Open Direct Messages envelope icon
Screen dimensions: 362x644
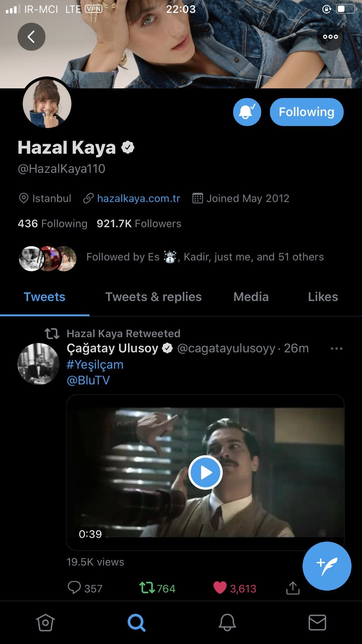(x=317, y=622)
